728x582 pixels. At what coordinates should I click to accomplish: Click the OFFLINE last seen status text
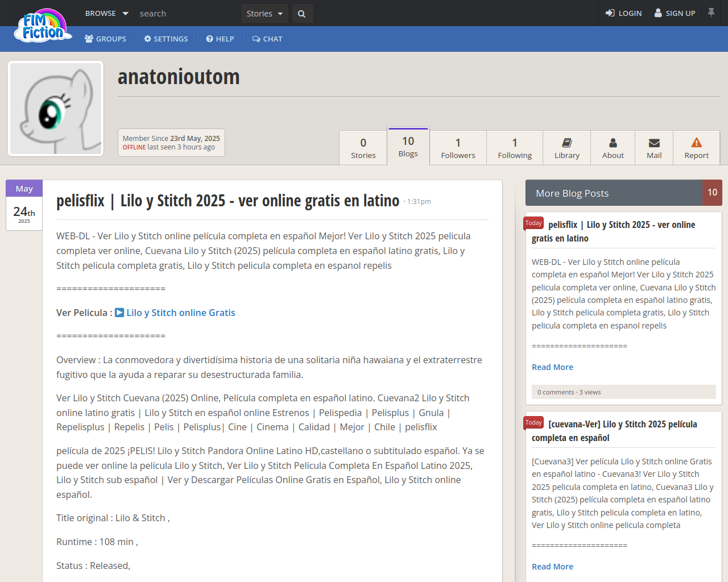[x=169, y=147]
